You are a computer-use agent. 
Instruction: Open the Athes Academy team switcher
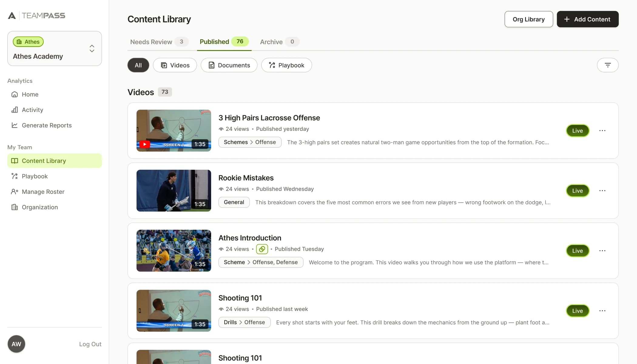coord(55,49)
